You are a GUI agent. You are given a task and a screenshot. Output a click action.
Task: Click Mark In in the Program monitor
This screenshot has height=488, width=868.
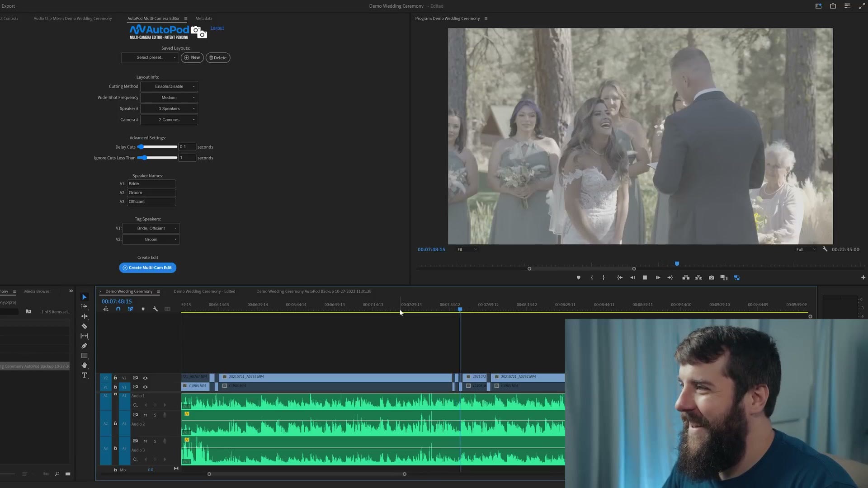click(592, 277)
